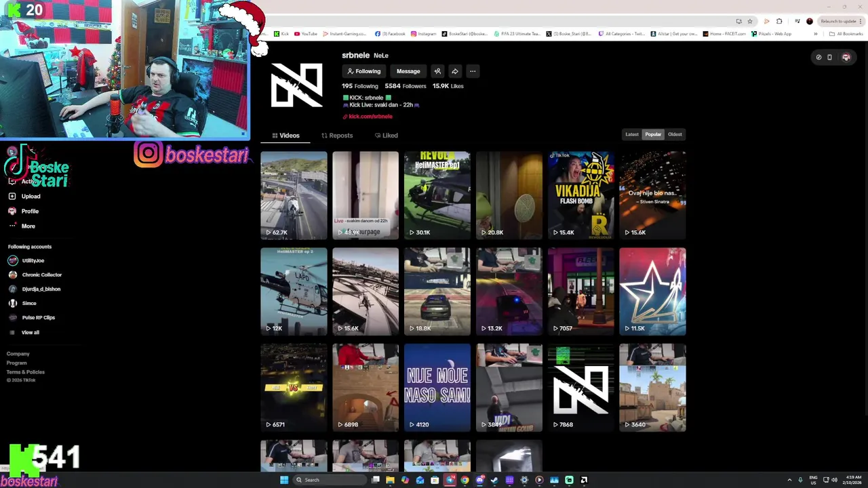Expand More in the TikTok sidebar
Screen dimensions: 868x488
pyautogui.click(x=22, y=226)
